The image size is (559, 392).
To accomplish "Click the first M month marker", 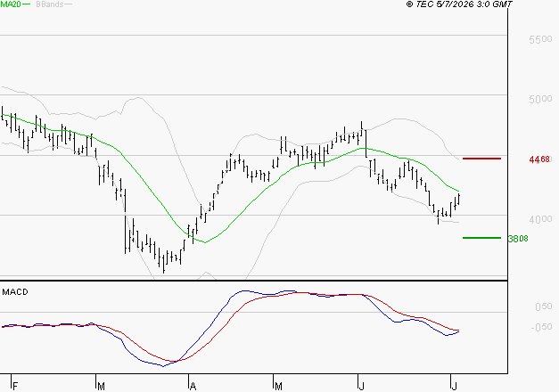I will click(101, 386).
